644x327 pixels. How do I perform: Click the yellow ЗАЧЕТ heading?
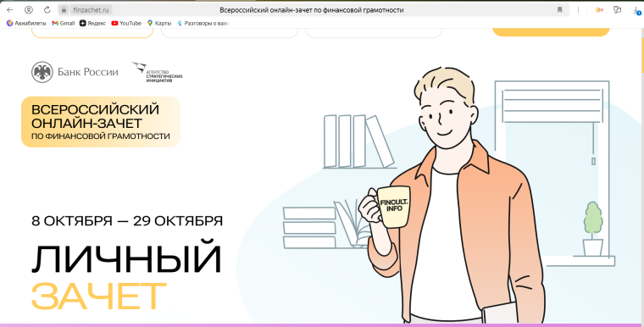click(x=99, y=297)
